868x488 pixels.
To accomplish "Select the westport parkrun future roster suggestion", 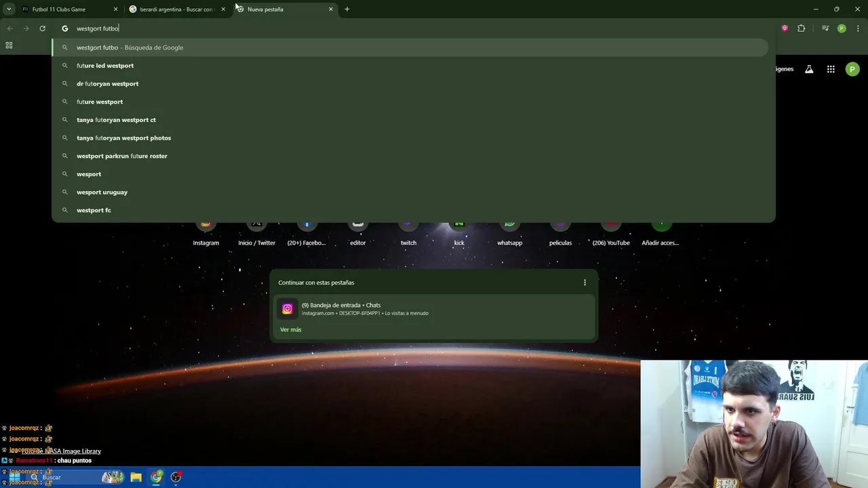I will point(410,156).
